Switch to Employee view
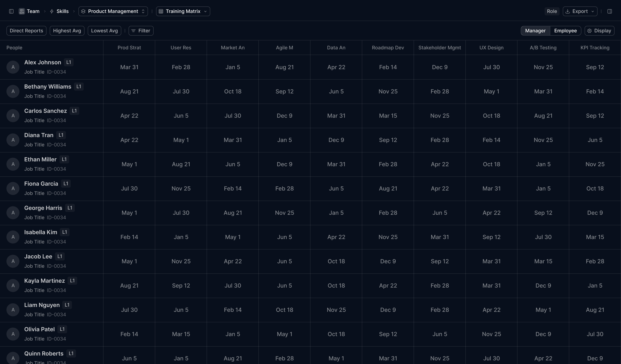The width and height of the screenshot is (621, 364). [565, 31]
